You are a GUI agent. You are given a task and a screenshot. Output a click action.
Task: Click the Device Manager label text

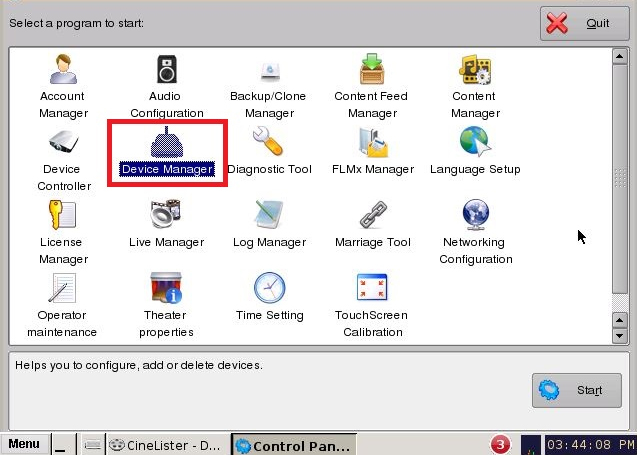point(167,169)
